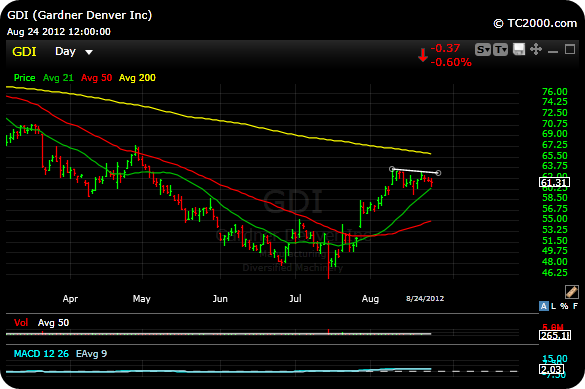Click the TC2000.com copyright text
The image size is (585, 389).
(535, 23)
